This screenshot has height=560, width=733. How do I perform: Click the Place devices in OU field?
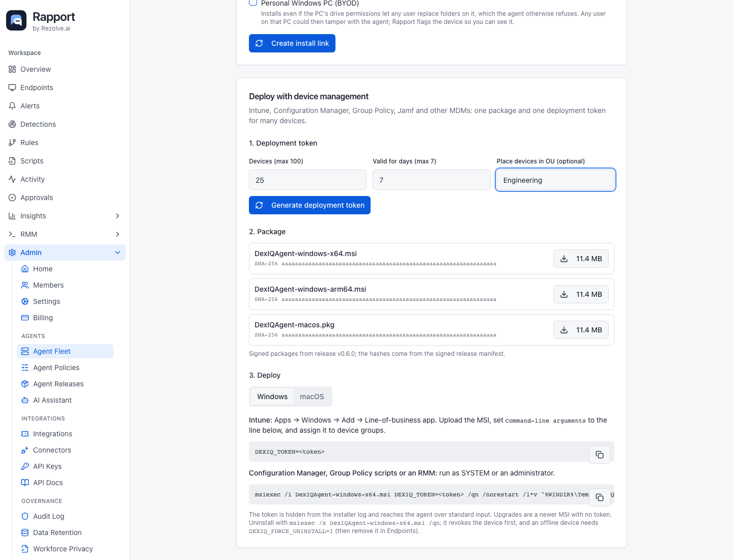(555, 180)
